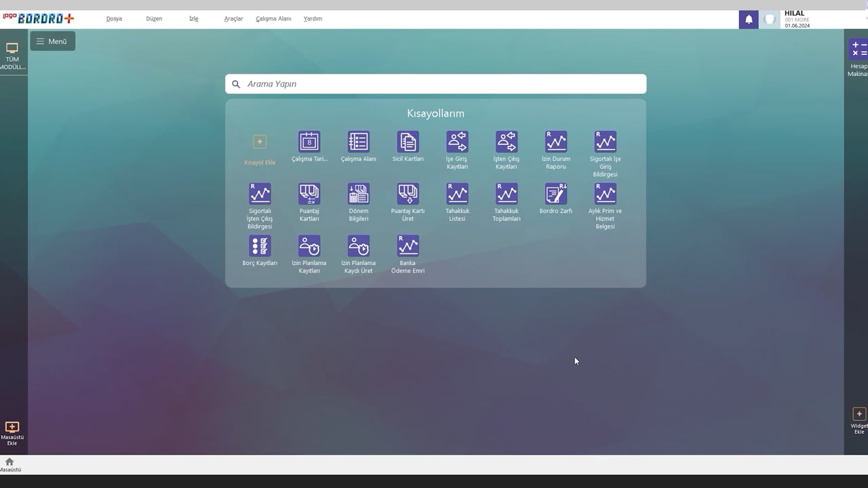
Task: Open Aylık Prim ve Hizmet Belgesi
Action: click(606, 206)
